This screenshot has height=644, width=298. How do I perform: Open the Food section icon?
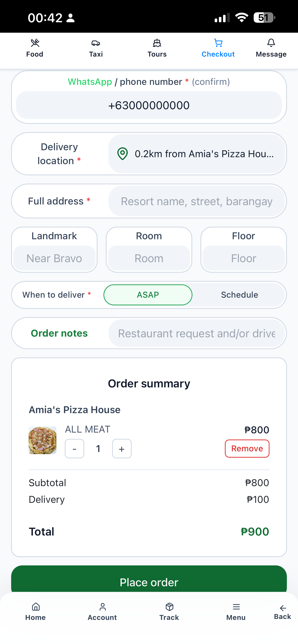pos(35,43)
